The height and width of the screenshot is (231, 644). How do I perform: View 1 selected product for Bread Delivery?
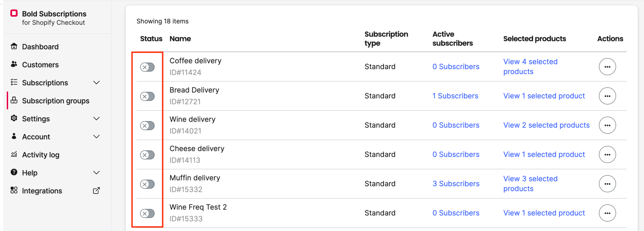(x=544, y=96)
